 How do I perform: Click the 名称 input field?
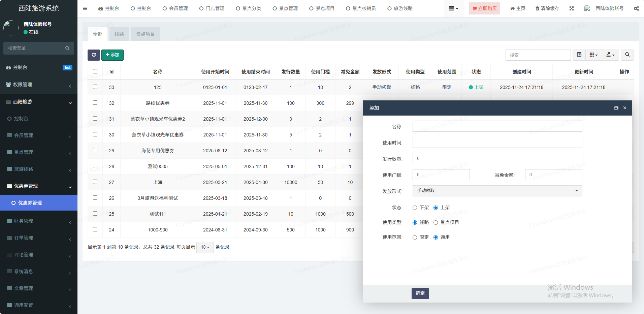(497, 126)
